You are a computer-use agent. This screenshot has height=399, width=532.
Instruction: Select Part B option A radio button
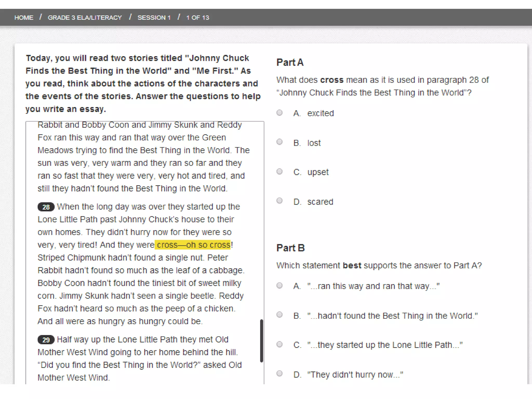[280, 285]
